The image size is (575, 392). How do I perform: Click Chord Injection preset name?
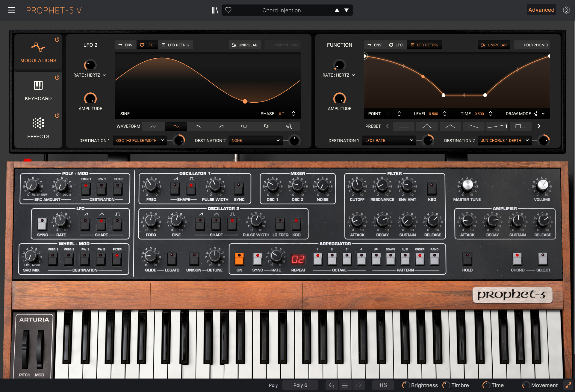click(x=282, y=10)
